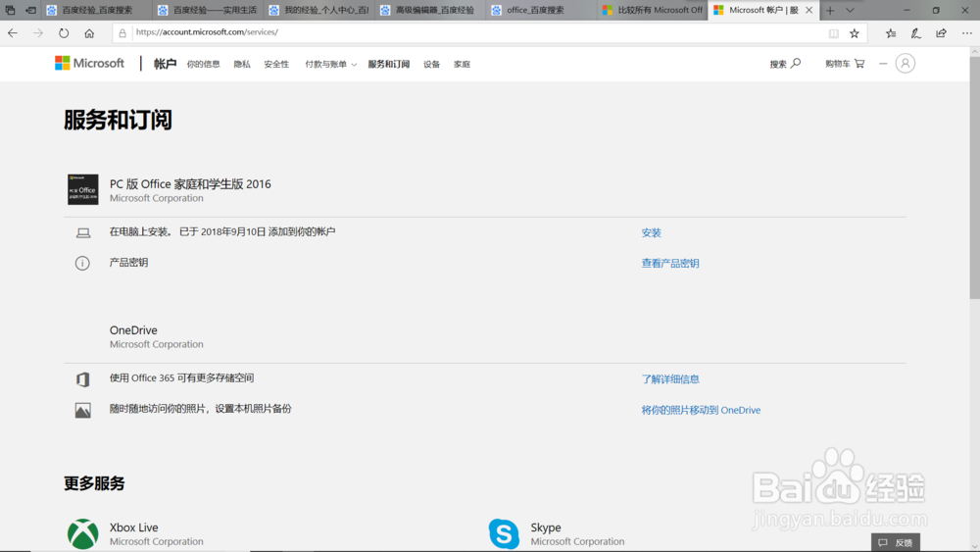Screen dimensions: 980x552
Task: Click 将你的照片移动到 OneDrive link
Action: [x=701, y=410]
